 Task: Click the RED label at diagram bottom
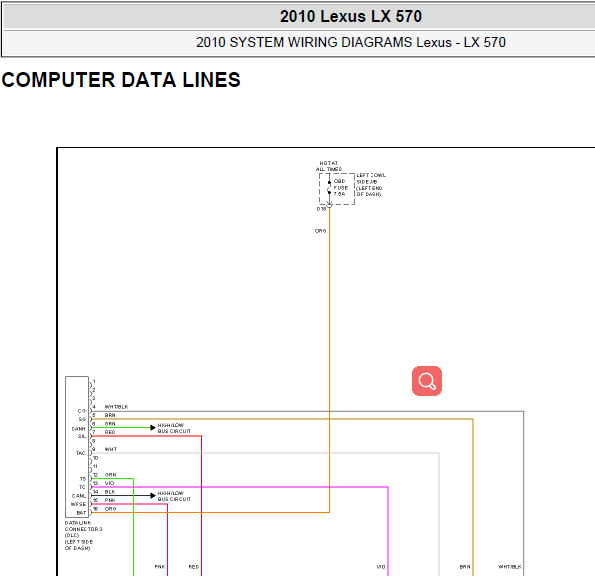[x=194, y=567]
